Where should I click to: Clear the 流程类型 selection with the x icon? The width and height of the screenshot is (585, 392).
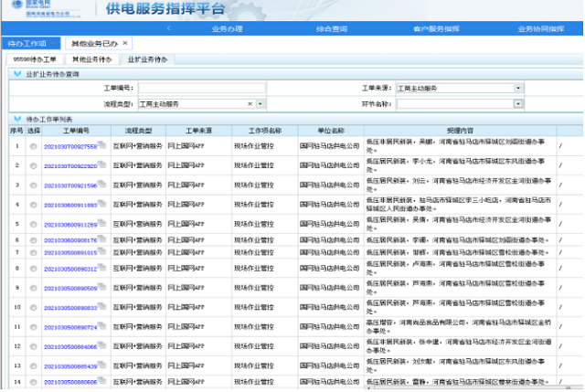[x=250, y=103]
